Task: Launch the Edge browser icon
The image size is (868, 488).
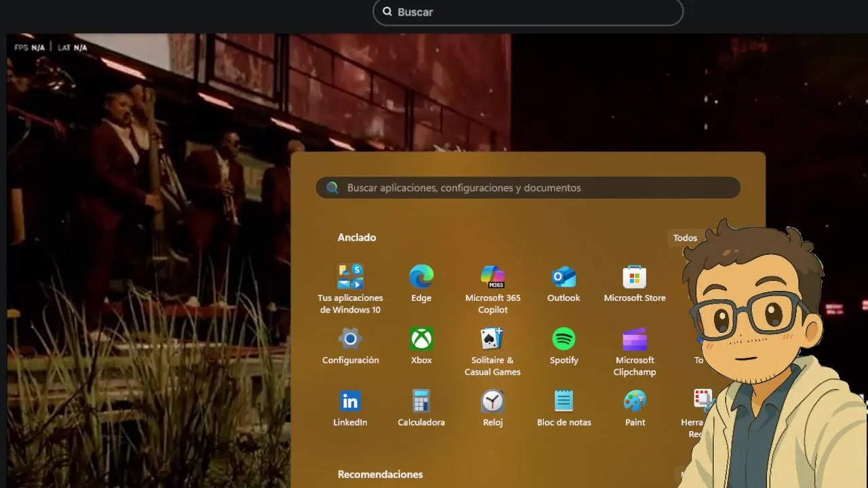Action: [421, 277]
